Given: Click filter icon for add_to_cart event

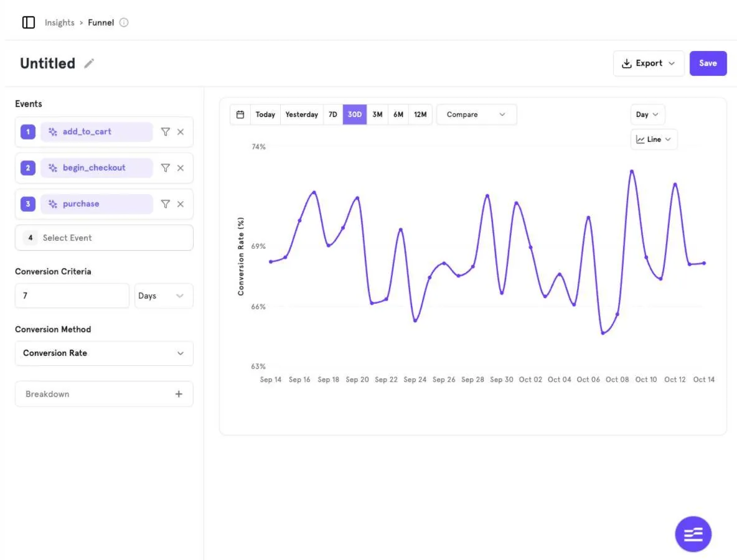Looking at the screenshot, I should point(166,132).
